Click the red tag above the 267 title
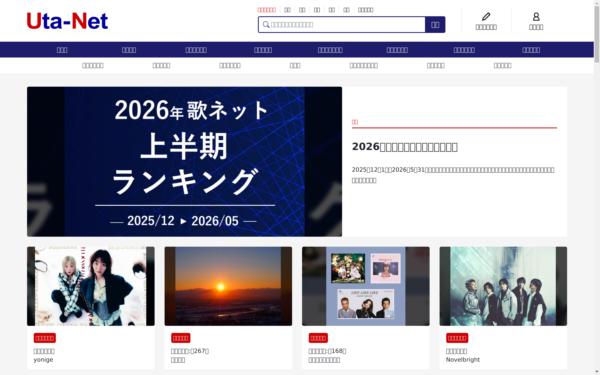600x375 pixels. pyautogui.click(x=181, y=338)
